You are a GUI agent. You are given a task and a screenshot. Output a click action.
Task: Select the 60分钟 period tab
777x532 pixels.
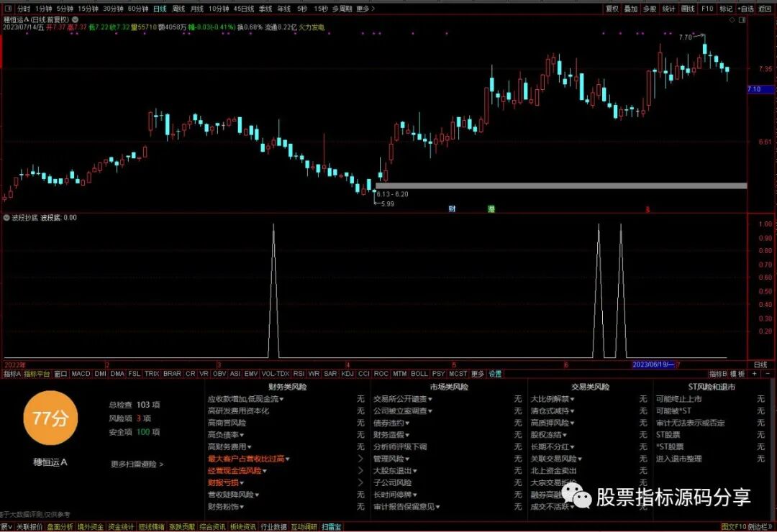tap(138, 9)
